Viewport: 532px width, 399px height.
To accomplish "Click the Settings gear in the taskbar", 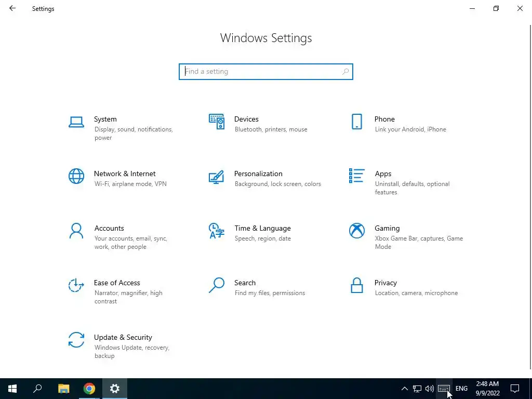I will pos(115,389).
